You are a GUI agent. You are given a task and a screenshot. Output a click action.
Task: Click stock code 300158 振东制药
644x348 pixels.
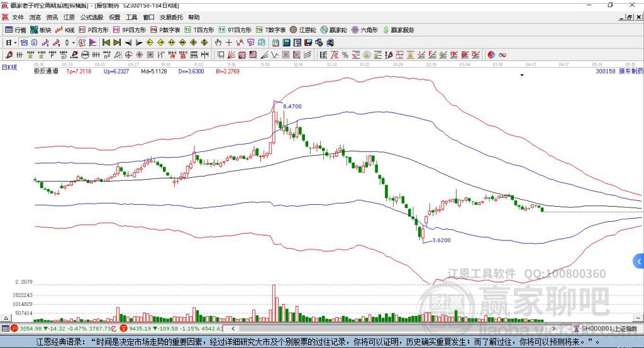tap(619, 72)
